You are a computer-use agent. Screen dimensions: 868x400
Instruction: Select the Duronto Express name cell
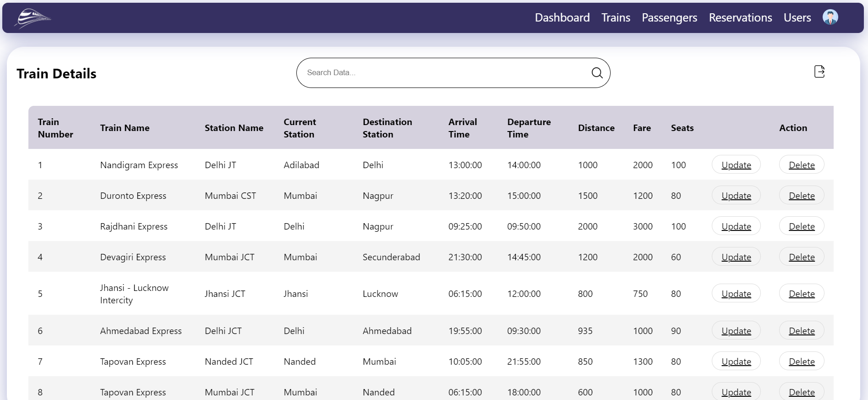click(133, 196)
